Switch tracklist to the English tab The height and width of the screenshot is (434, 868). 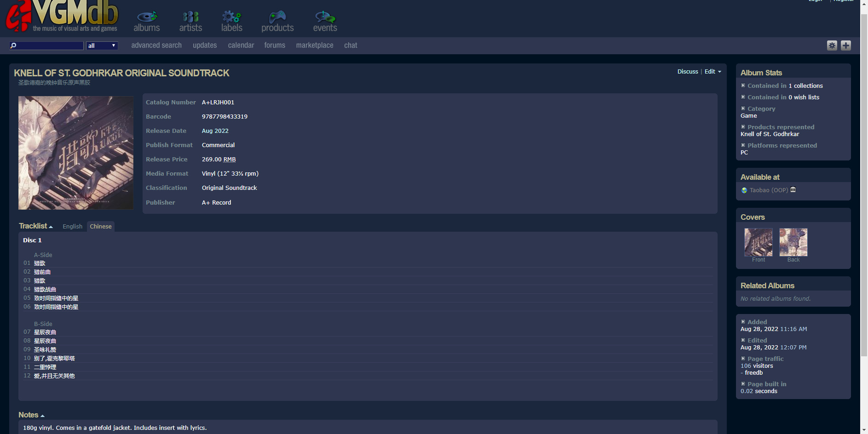(72, 227)
